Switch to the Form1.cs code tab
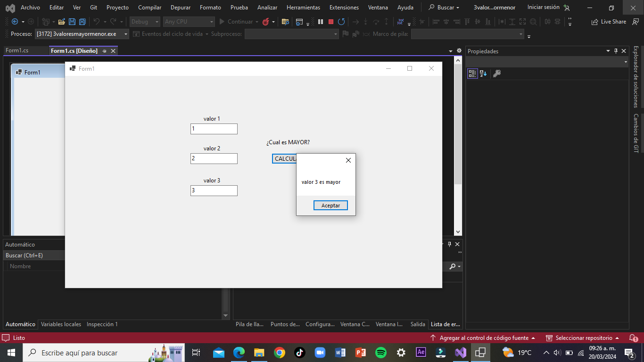 17,50
